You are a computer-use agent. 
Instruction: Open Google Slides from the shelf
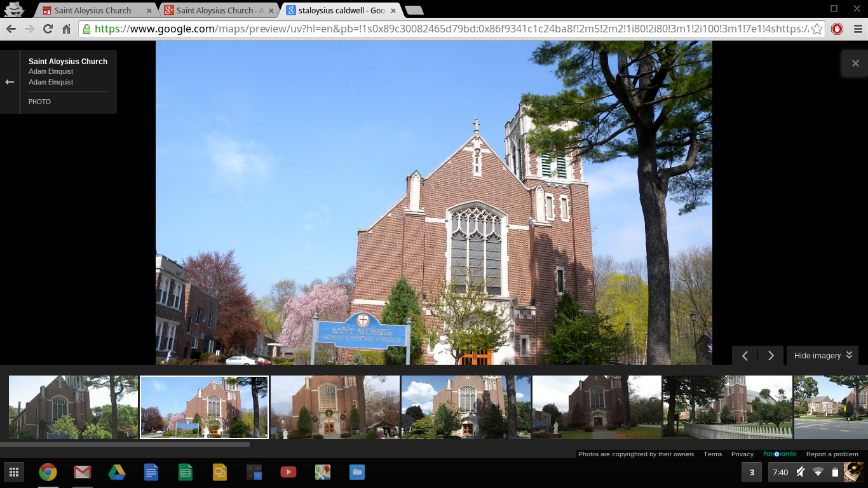[x=220, y=472]
